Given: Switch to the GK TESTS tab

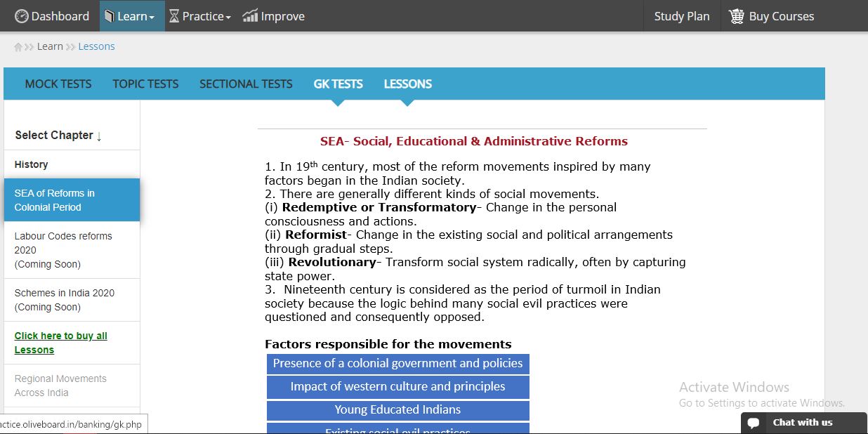Looking at the screenshot, I should tap(338, 84).
